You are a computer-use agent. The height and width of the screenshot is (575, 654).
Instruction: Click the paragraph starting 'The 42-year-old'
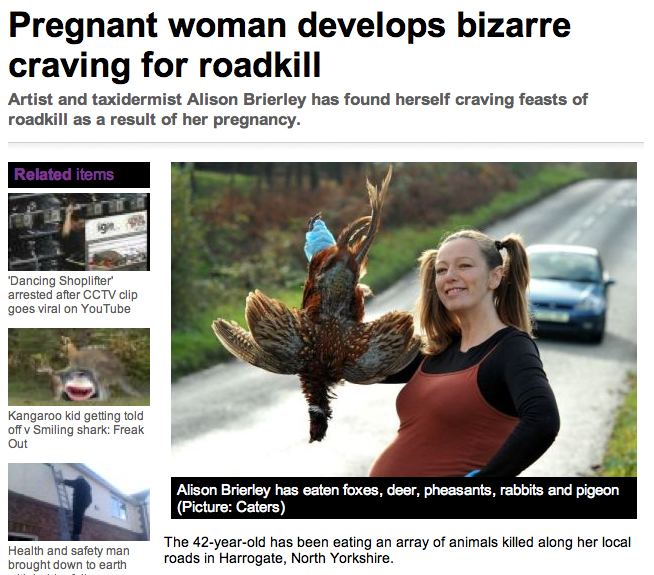(397, 550)
